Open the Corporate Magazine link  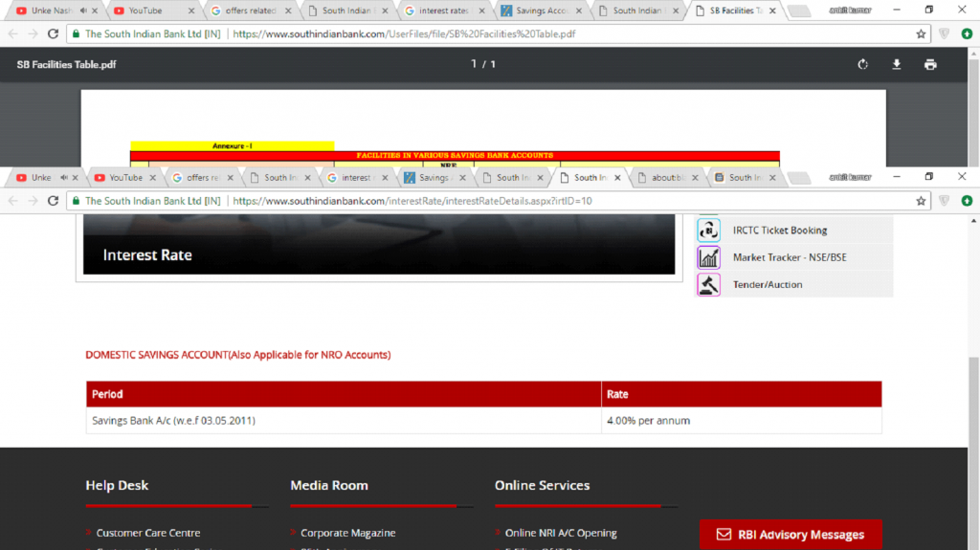point(347,533)
